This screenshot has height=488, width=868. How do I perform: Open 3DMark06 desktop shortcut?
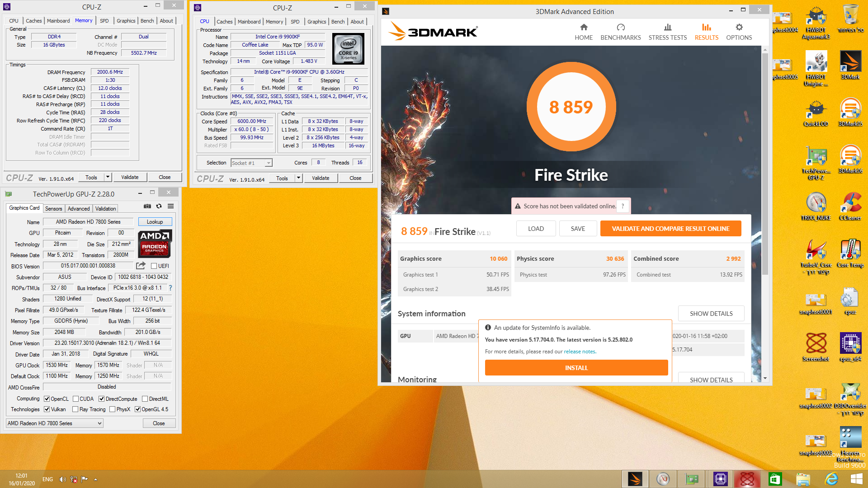click(850, 160)
